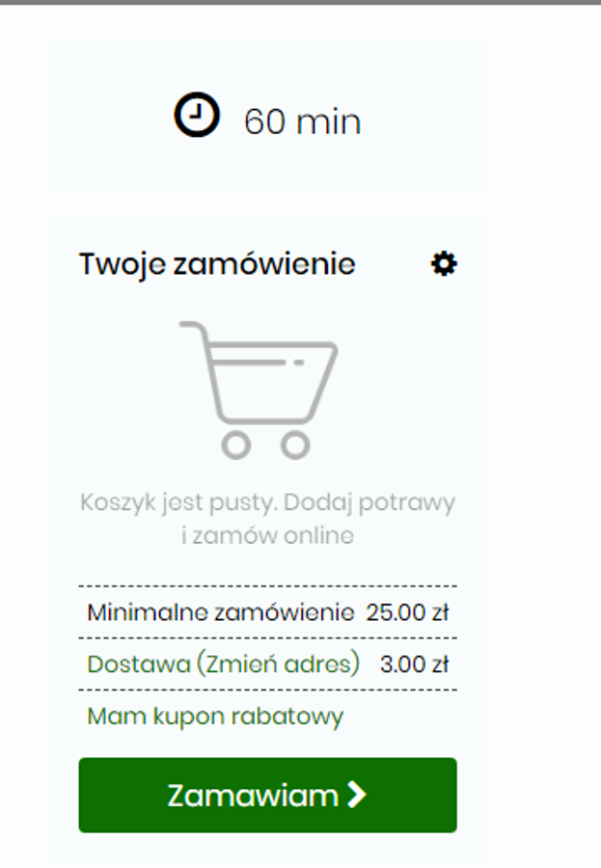Click the 3.00 zł delivery fee value
Viewport: 601px width, 868px height.
[x=414, y=665]
